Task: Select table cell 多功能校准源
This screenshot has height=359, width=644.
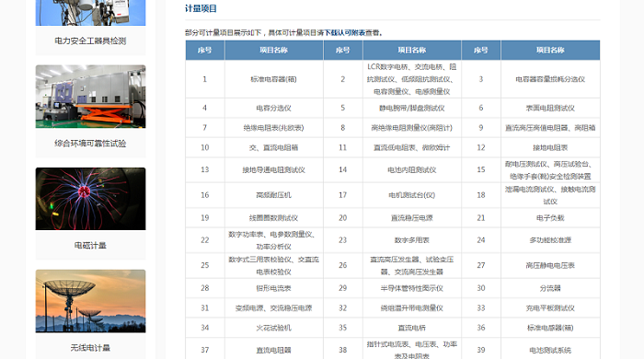Action: click(550, 240)
